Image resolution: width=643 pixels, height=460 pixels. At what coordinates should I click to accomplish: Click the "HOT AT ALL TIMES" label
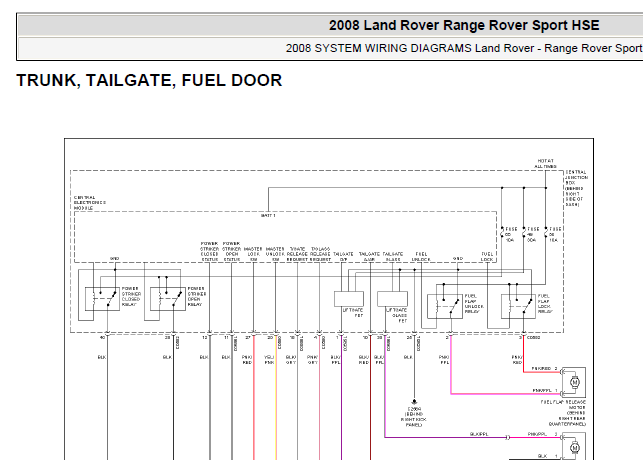(x=545, y=164)
